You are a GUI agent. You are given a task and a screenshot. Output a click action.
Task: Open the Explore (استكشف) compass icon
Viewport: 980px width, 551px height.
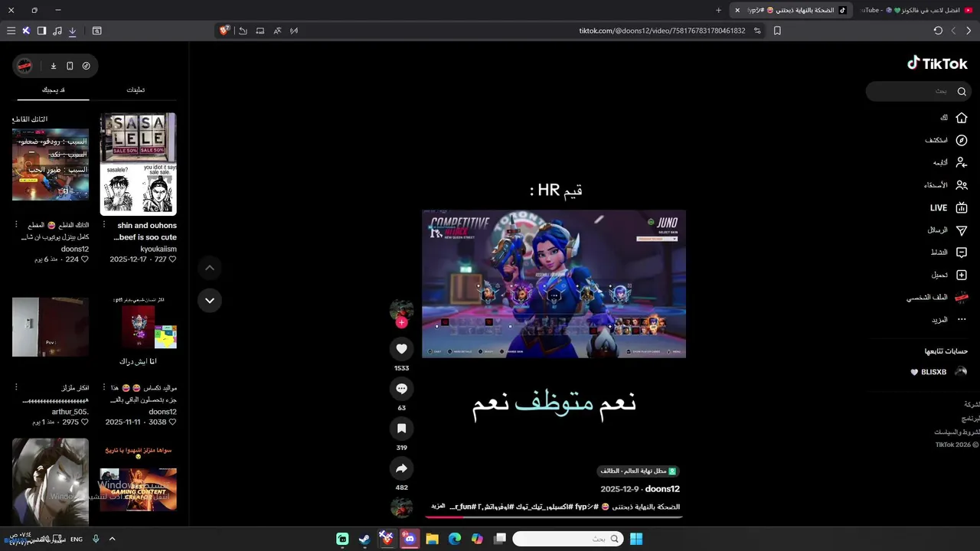(x=962, y=140)
